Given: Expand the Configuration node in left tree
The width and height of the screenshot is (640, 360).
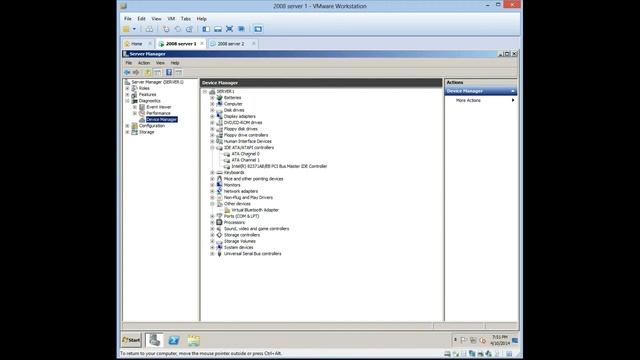Looking at the screenshot, I should click(127, 126).
